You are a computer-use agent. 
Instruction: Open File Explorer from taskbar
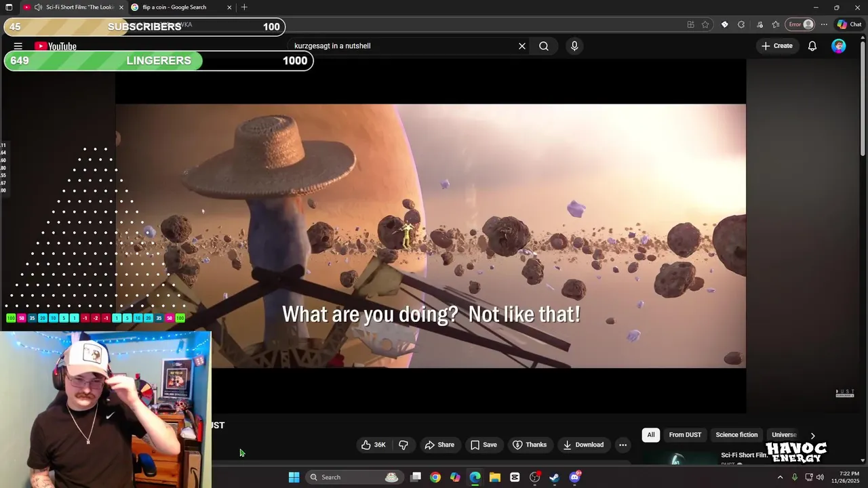coord(495,477)
